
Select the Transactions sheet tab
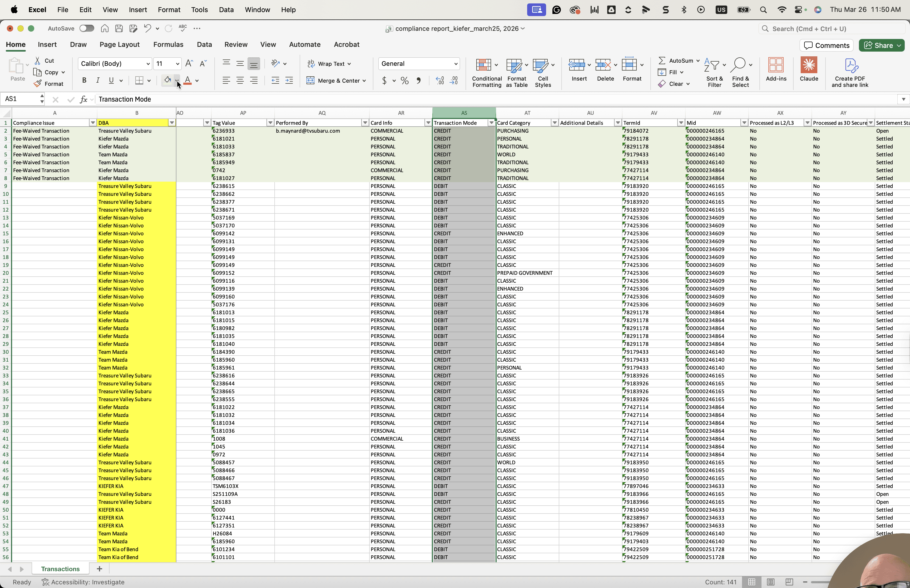pyautogui.click(x=60, y=569)
